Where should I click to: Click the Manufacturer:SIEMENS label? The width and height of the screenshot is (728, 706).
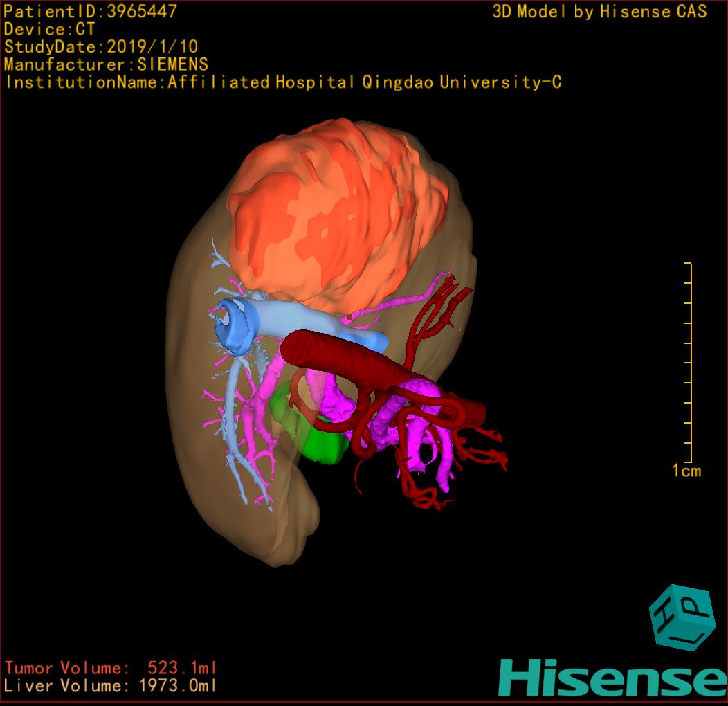click(x=106, y=64)
